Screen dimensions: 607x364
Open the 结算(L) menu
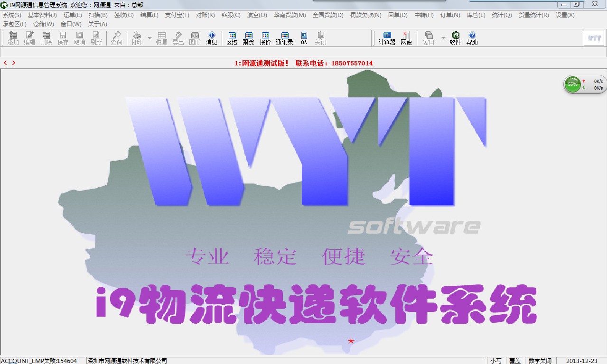coord(149,15)
